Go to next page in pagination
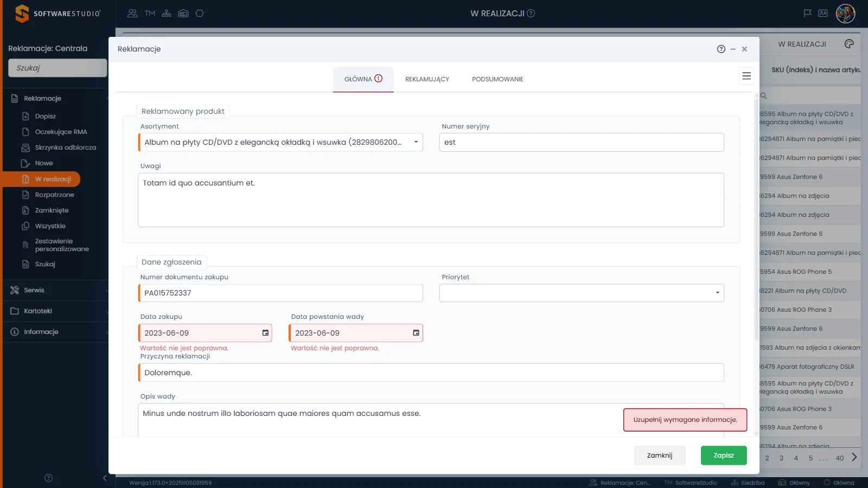This screenshot has width=868, height=488. (x=854, y=457)
